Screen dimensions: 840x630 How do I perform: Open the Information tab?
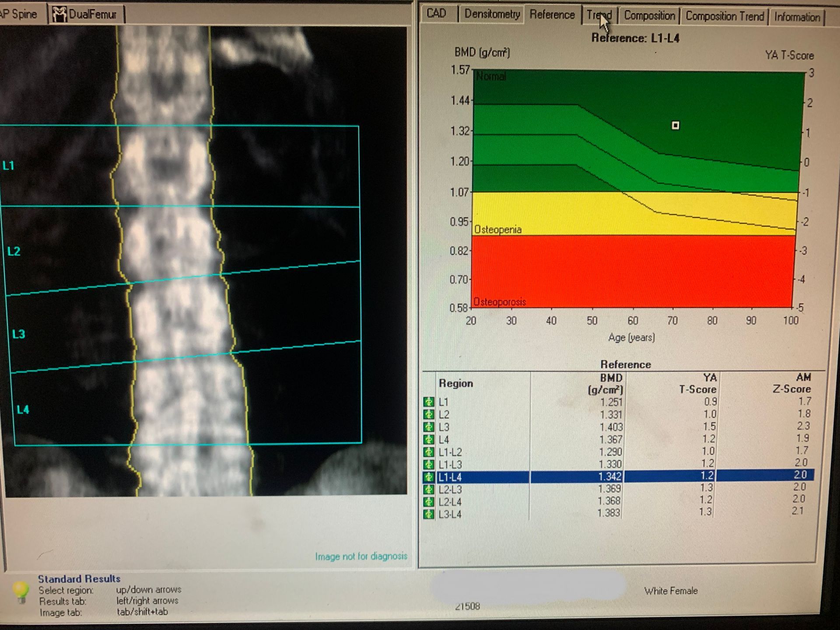pos(797,17)
